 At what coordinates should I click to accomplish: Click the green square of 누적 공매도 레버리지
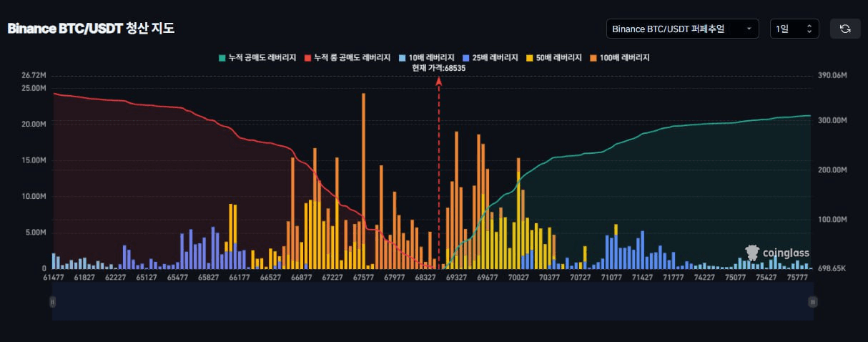222,57
